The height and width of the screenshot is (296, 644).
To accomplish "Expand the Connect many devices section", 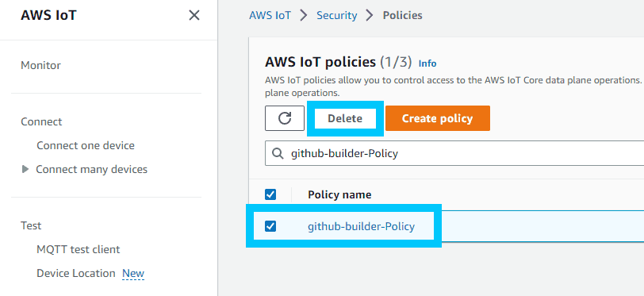I will pyautogui.click(x=25, y=169).
